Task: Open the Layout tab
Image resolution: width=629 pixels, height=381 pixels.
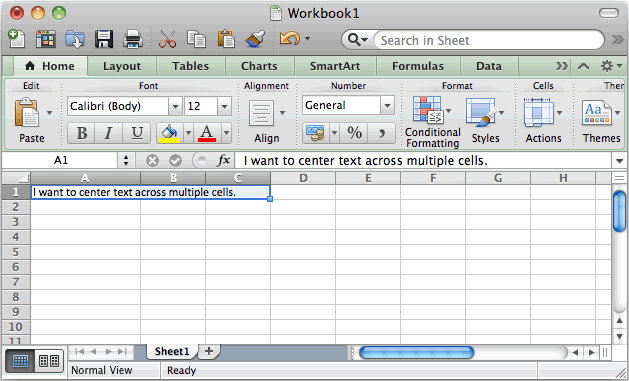Action: click(x=122, y=66)
